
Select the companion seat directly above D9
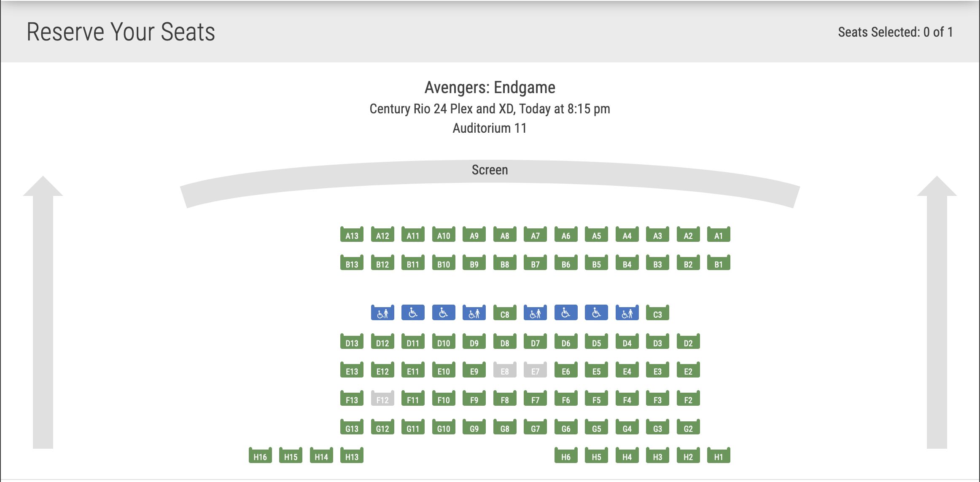[x=474, y=313]
